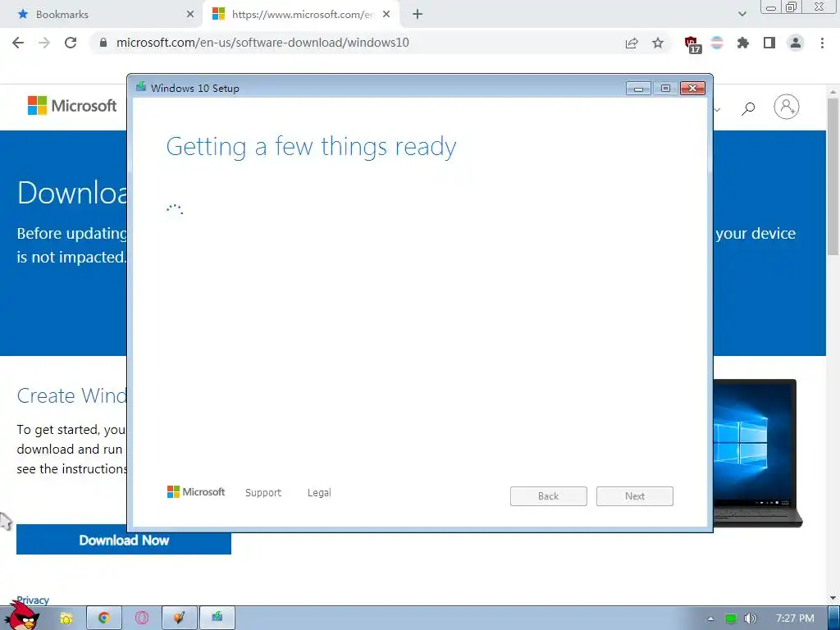Screen dimensions: 840x630
Task: Click the Windows 10 Setup title icon
Action: click(x=141, y=87)
